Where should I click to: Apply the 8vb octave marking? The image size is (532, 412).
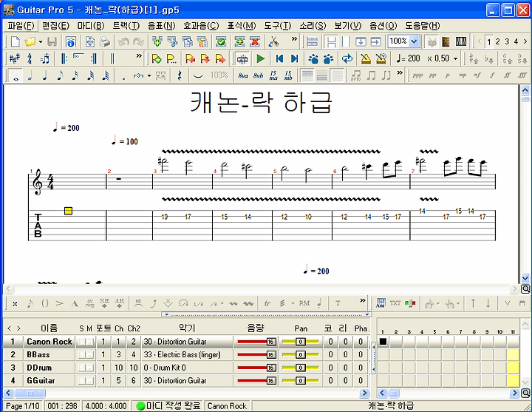(258, 75)
